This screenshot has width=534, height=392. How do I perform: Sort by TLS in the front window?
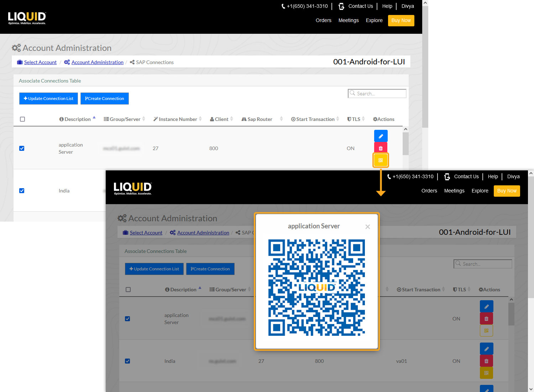tap(462, 290)
